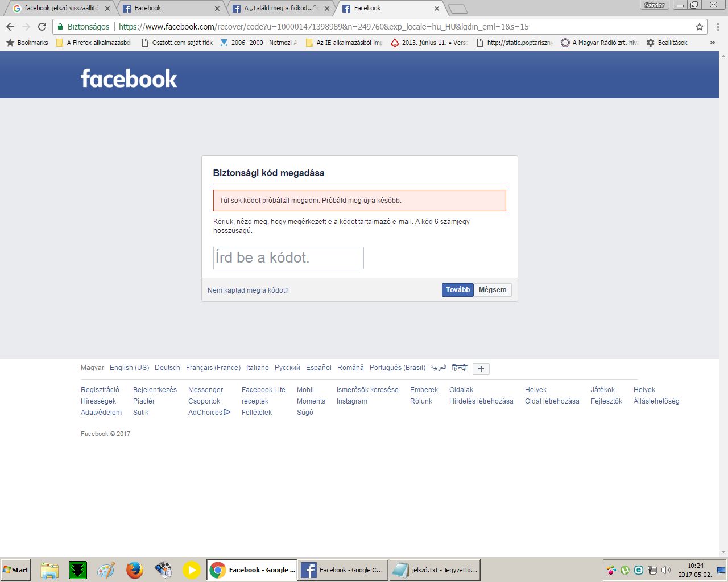Open Álláslehetőség footer link
The width and height of the screenshot is (728, 582).
click(x=656, y=401)
